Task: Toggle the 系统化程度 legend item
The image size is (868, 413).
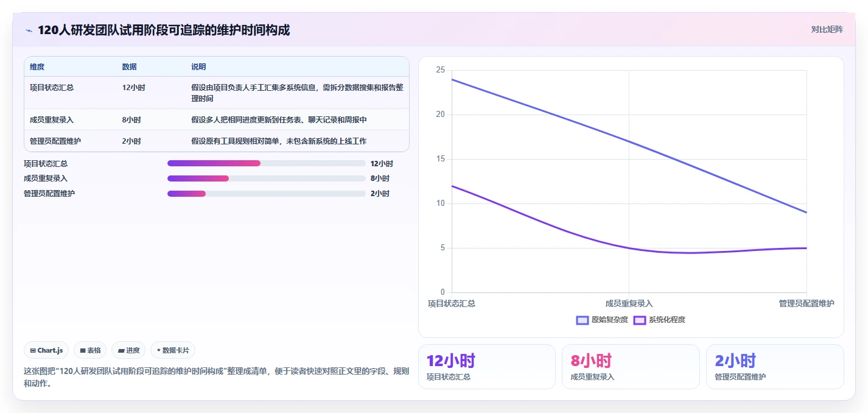Action: point(659,320)
